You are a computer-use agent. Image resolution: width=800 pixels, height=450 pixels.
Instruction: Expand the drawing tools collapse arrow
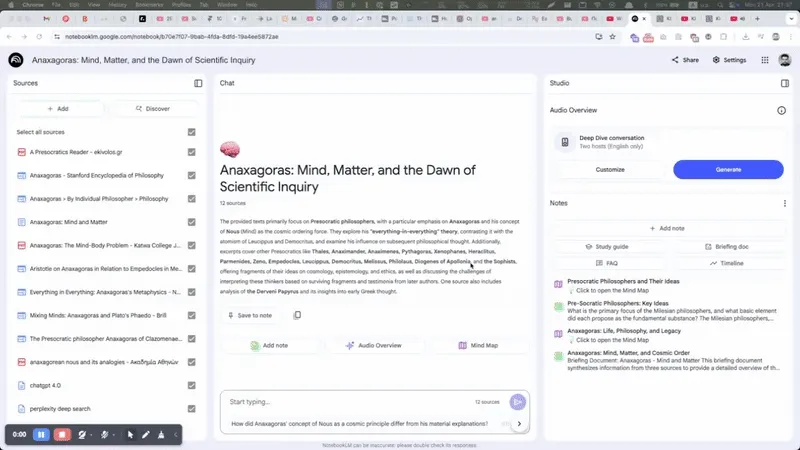[176, 435]
